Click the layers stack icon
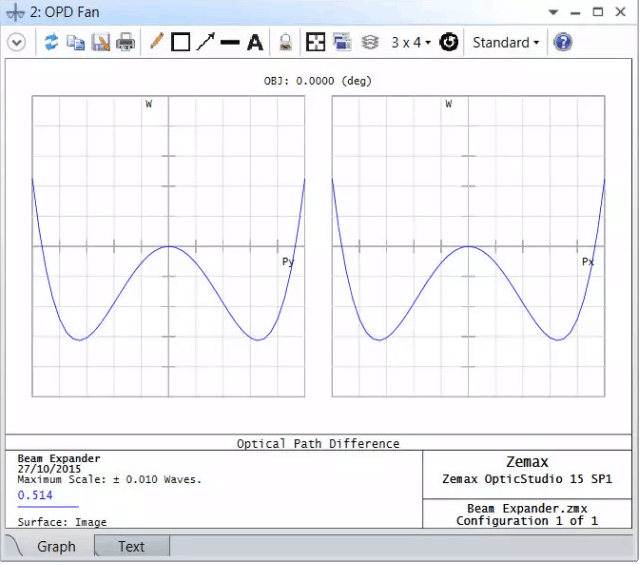Viewport: 641px width, 565px height. click(369, 42)
